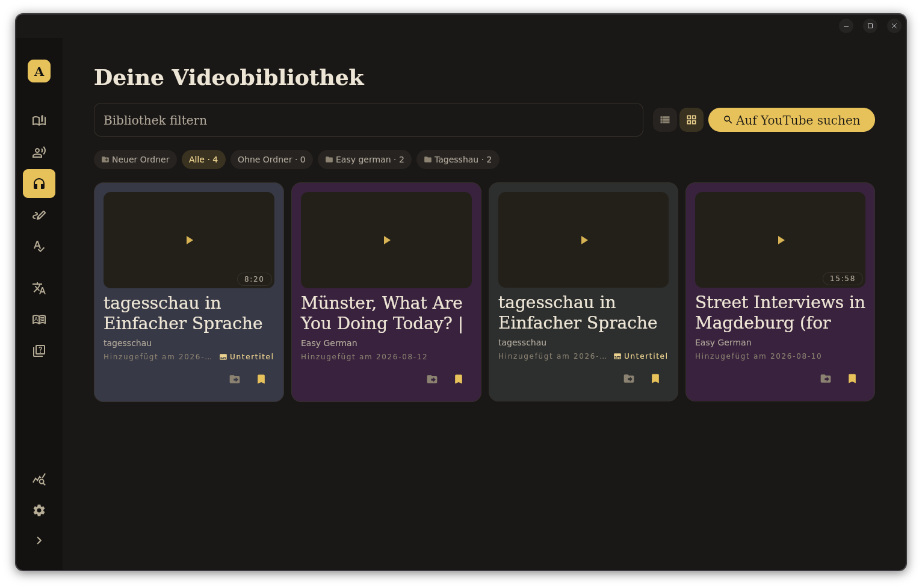Click the date 'Hinzugefügt am 2026-08-12'
Image resolution: width=922 pixels, height=588 pixels.
click(x=364, y=357)
